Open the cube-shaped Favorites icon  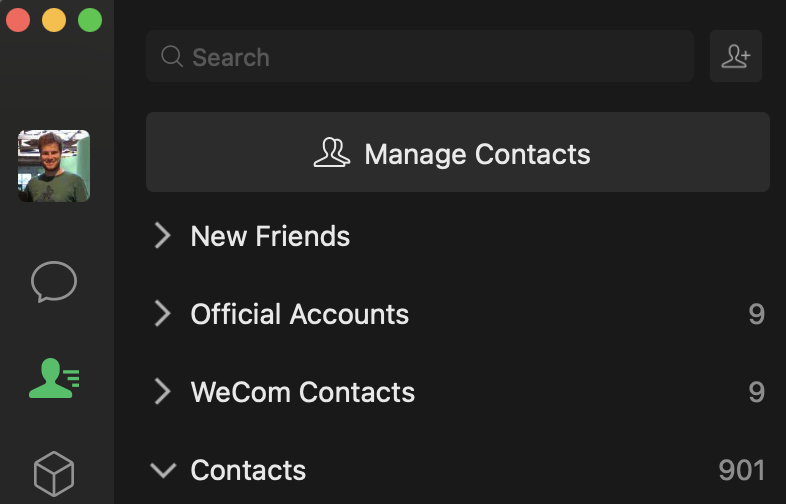coord(54,472)
